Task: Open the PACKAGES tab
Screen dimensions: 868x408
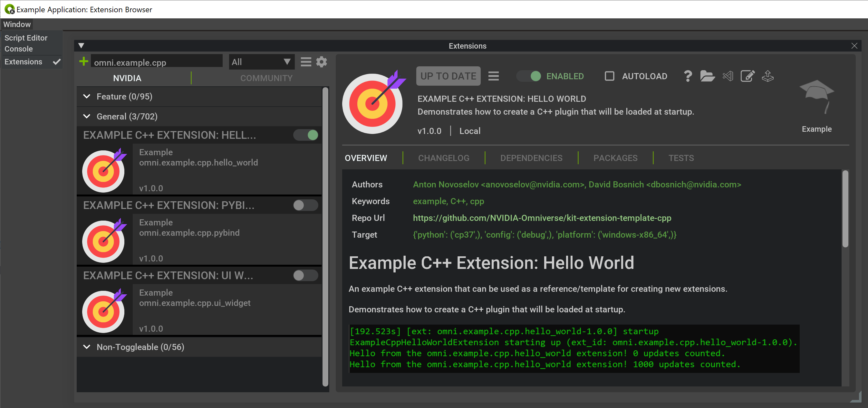Action: [615, 158]
